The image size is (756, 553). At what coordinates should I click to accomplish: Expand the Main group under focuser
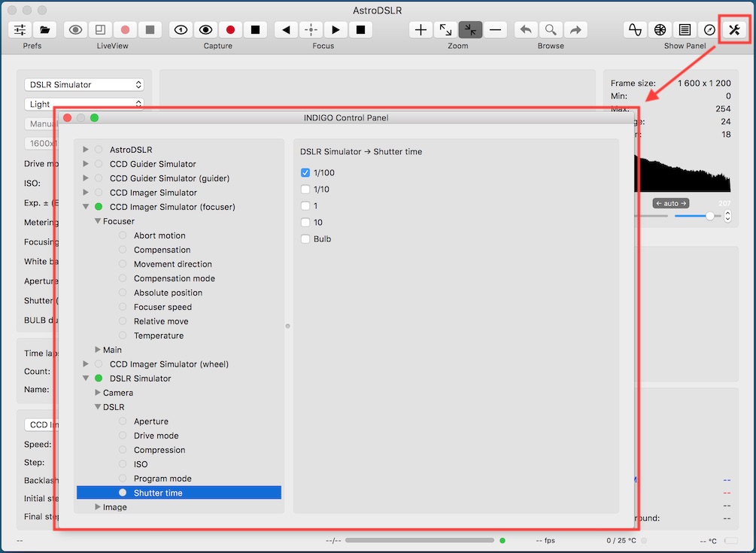pos(97,350)
